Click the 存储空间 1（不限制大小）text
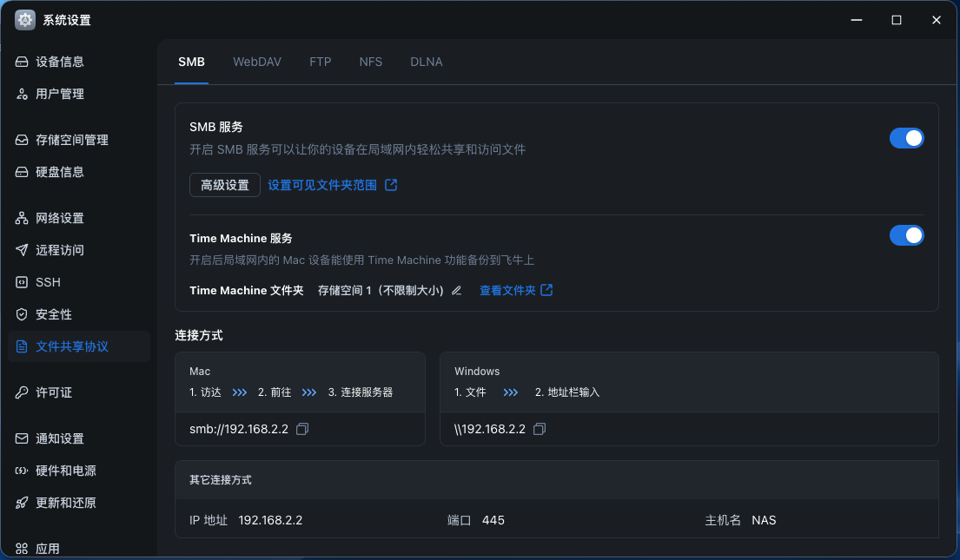Screen dimensions: 960x560 (x=381, y=290)
